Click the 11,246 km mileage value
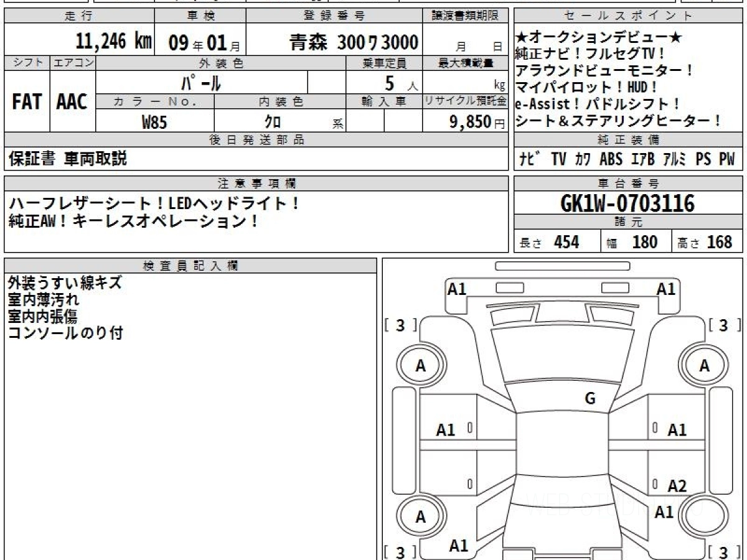 click(x=114, y=42)
